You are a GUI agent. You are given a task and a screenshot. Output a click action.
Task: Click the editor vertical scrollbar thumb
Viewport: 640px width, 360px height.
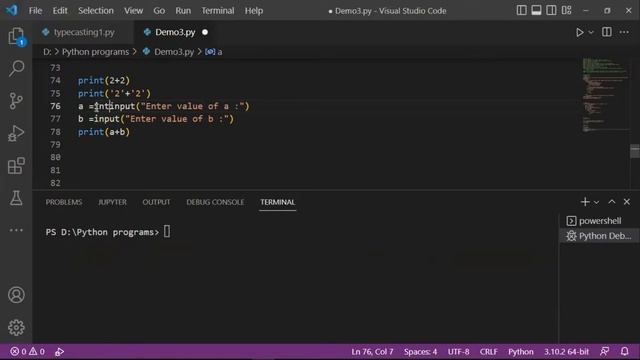click(635, 151)
